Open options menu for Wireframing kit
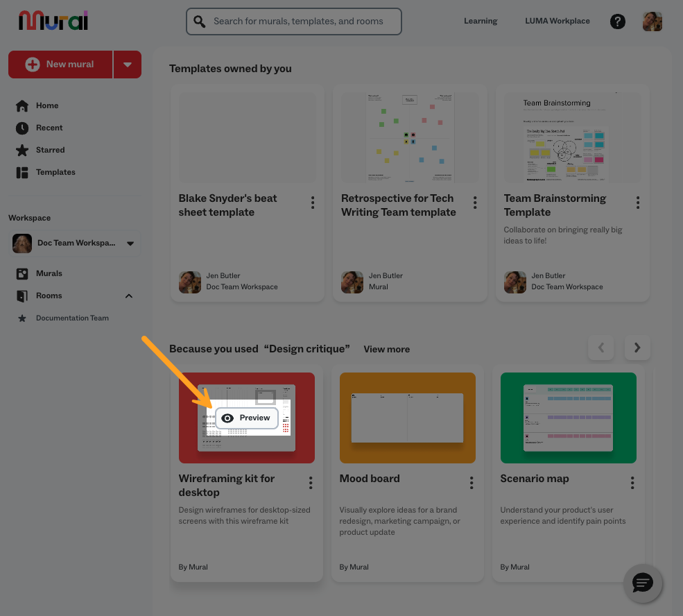The height and width of the screenshot is (616, 683). point(311,483)
